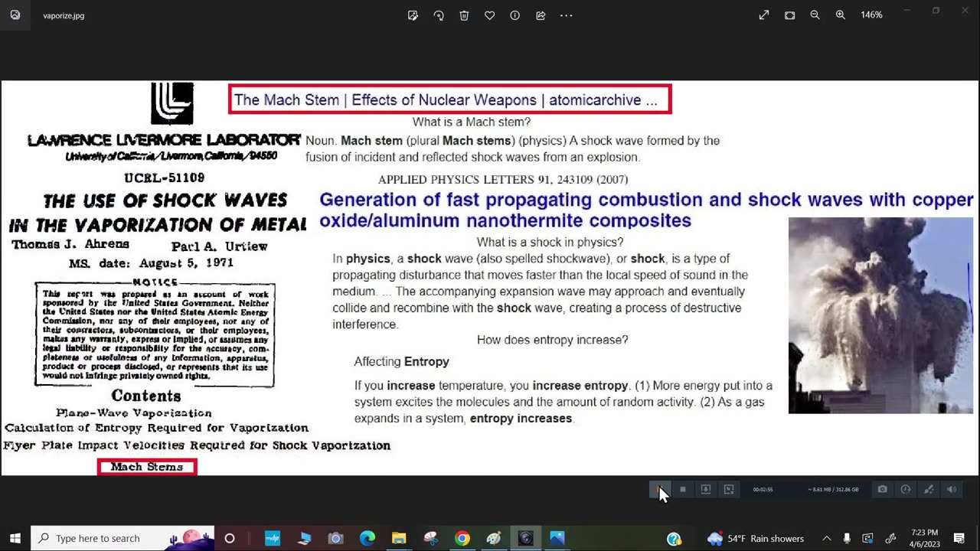Viewport: 980px width, 551px height.
Task: Click 'APPLIED PHYSICS LETTERS 91' citation line
Action: coord(503,180)
